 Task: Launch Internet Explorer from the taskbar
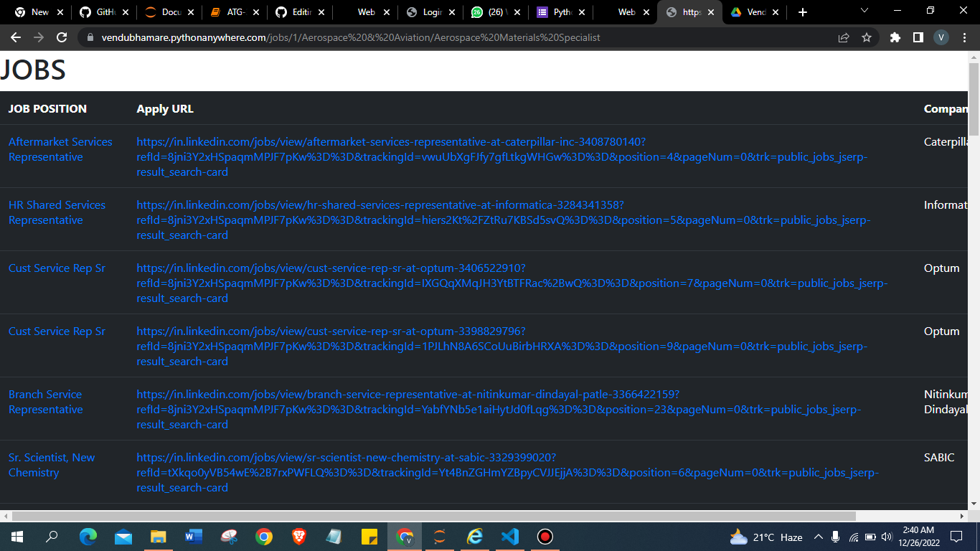click(x=474, y=536)
